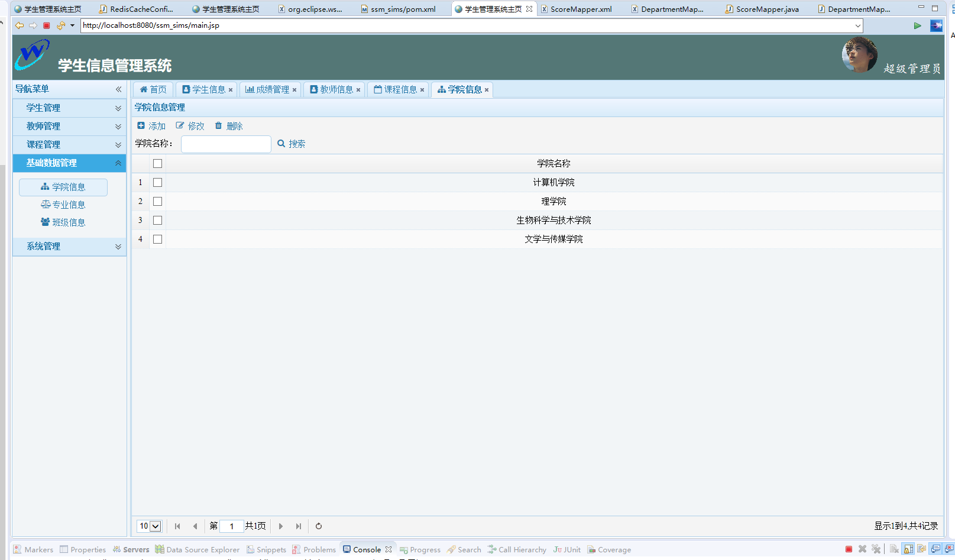The height and width of the screenshot is (560, 955).
Task: Close the 学院信息 tab
Action: point(487,90)
